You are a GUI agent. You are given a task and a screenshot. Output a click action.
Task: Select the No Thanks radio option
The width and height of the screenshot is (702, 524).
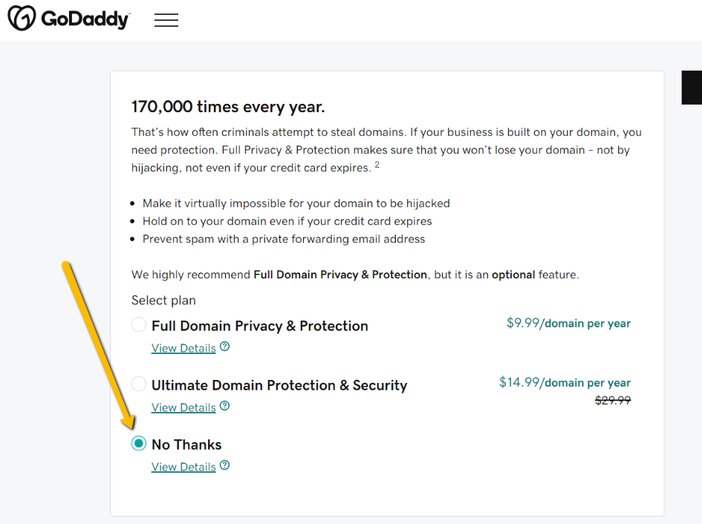[x=138, y=443]
